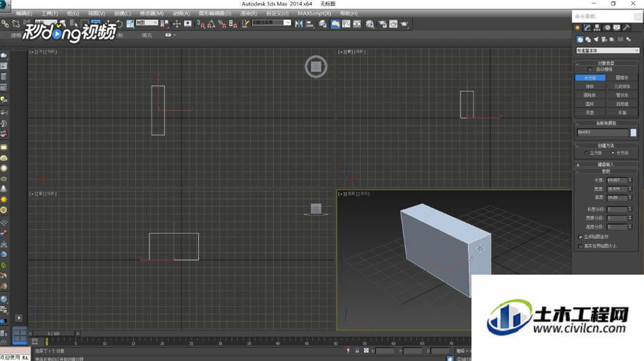Screen dimensions: 644x361
Task: Open the Modify tab in command panel
Action: point(588,28)
